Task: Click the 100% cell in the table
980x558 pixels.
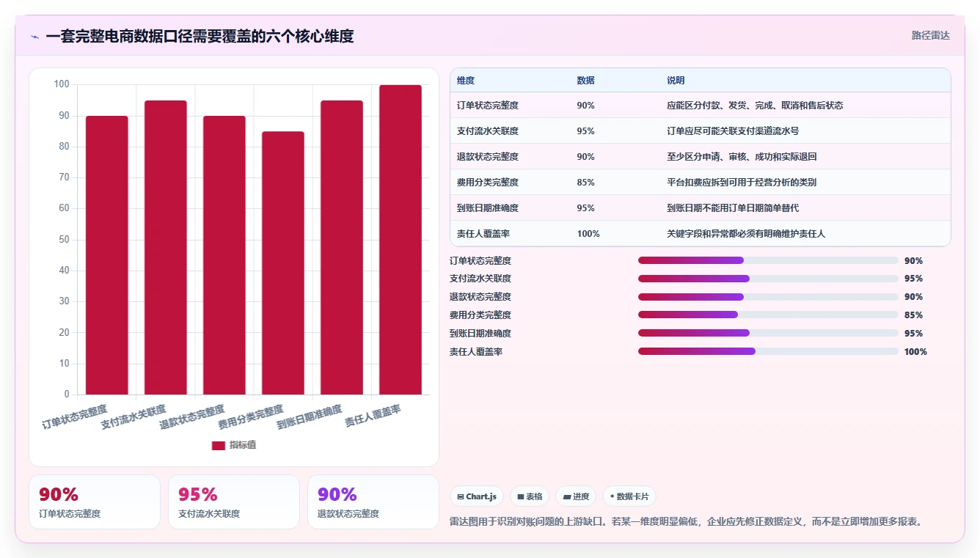Action: 588,233
